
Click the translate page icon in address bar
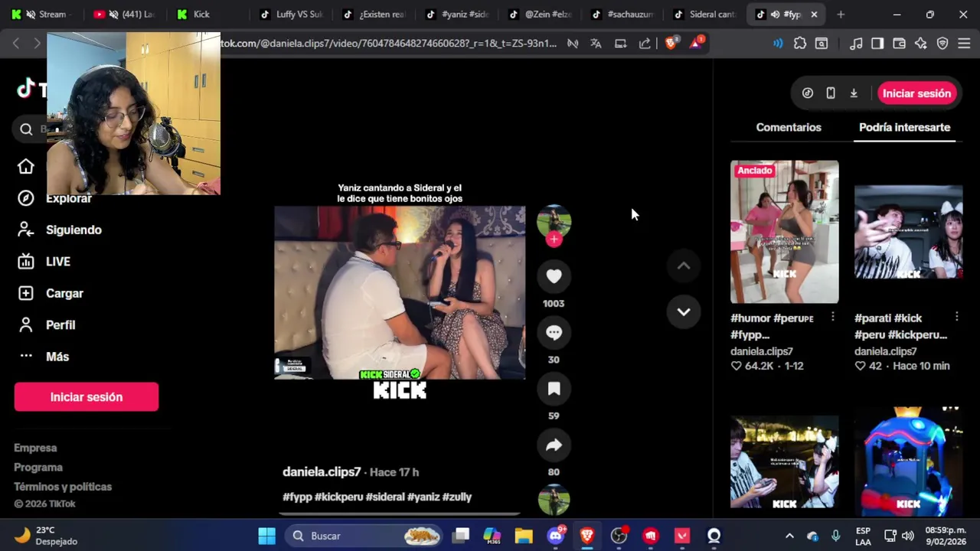click(596, 44)
